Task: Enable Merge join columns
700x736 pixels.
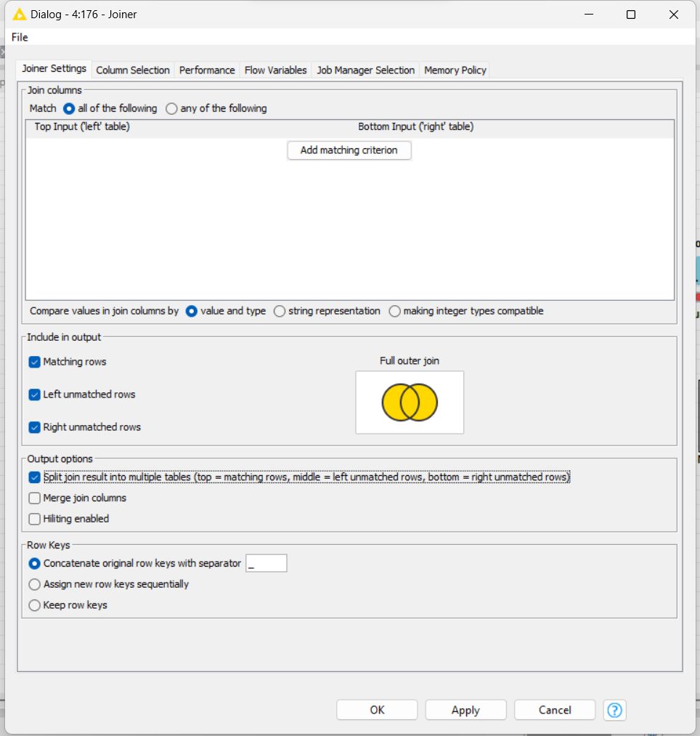Action: pos(34,498)
